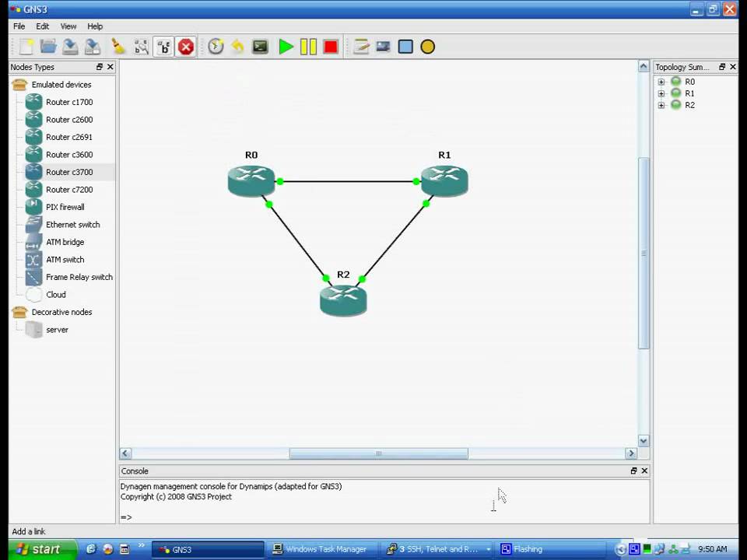747x560 pixels.
Task: Save the current project
Action: coord(70,47)
